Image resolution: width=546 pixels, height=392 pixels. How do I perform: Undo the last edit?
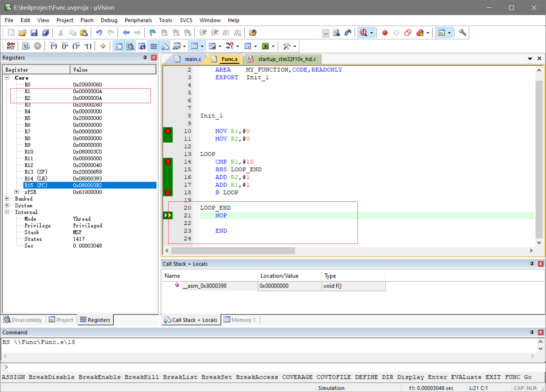click(x=99, y=33)
